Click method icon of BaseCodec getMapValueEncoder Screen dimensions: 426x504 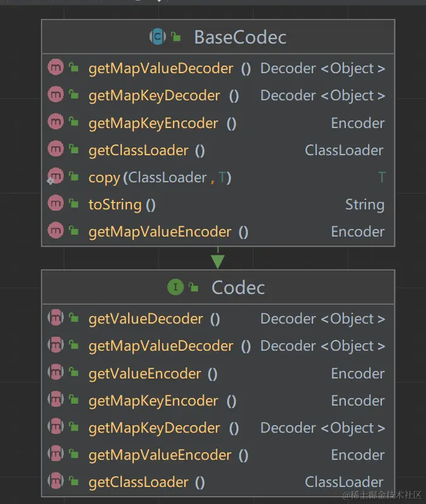[x=56, y=230]
